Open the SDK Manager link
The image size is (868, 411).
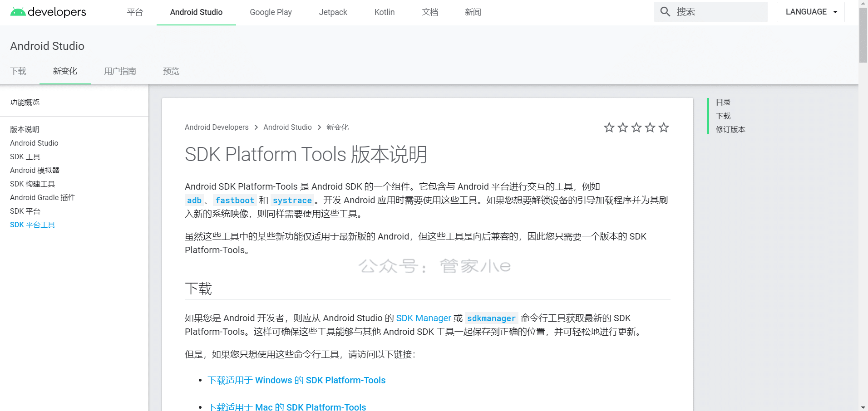tap(424, 318)
